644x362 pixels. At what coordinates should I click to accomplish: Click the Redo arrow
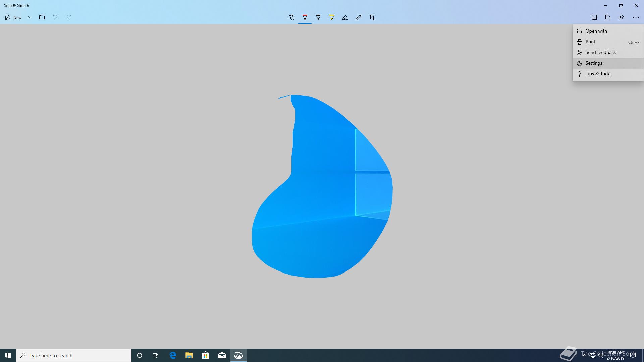pyautogui.click(x=69, y=17)
